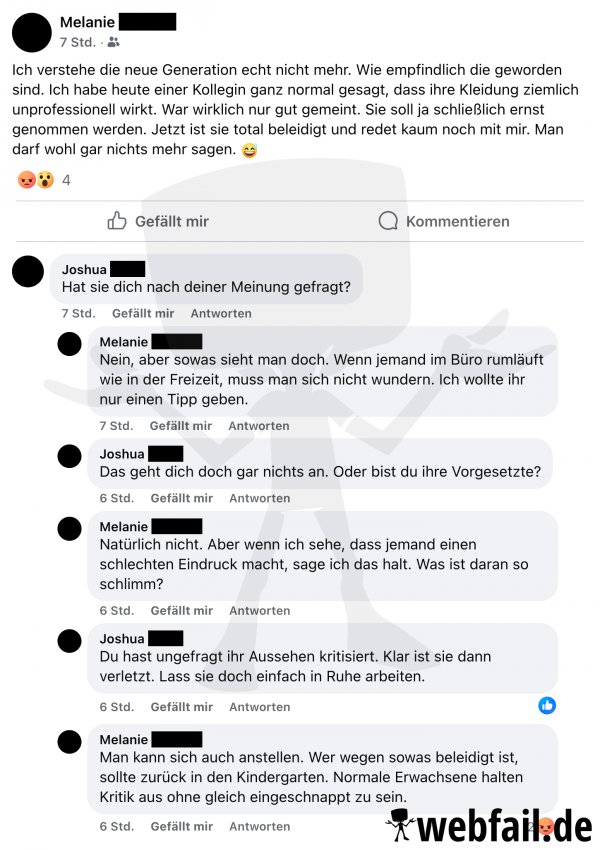600x850 pixels.
Task: Reply to Melanie's 'Natürlich nicht' comment
Action: [x=260, y=611]
